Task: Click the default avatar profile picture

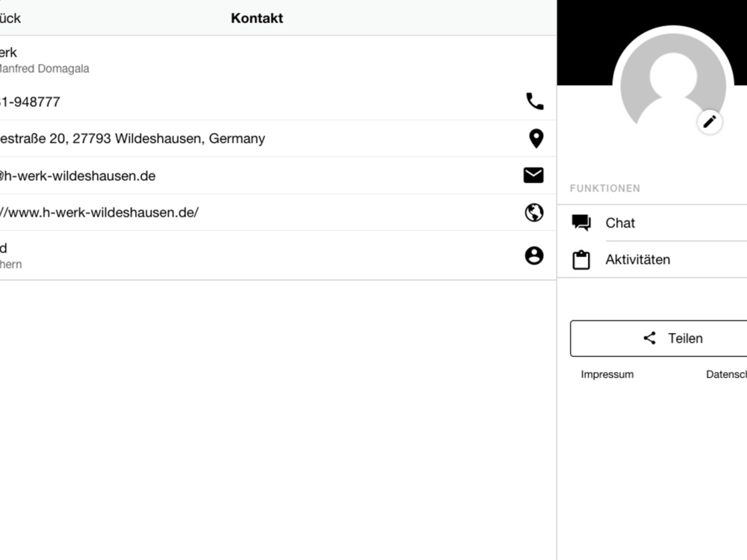Action: (673, 86)
